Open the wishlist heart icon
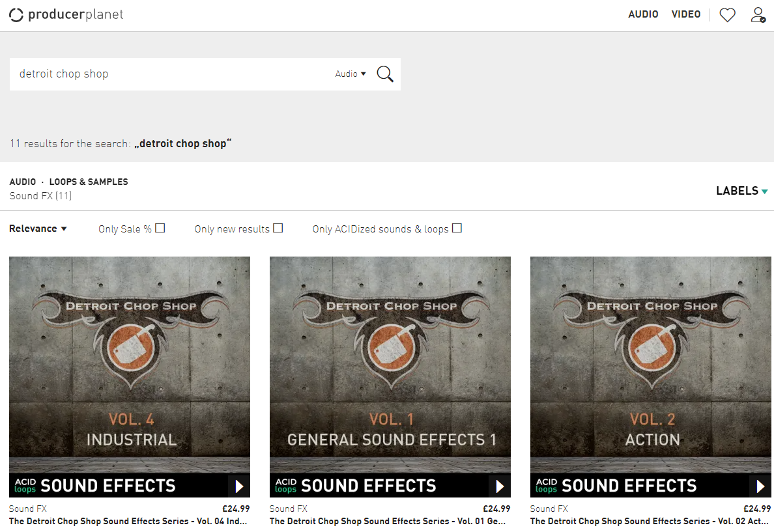The image size is (774, 532). pos(727,14)
